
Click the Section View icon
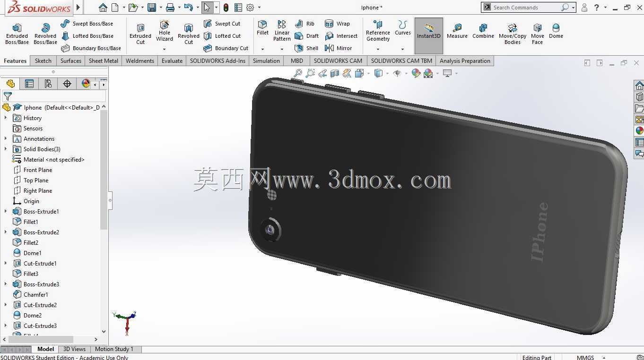click(335, 73)
